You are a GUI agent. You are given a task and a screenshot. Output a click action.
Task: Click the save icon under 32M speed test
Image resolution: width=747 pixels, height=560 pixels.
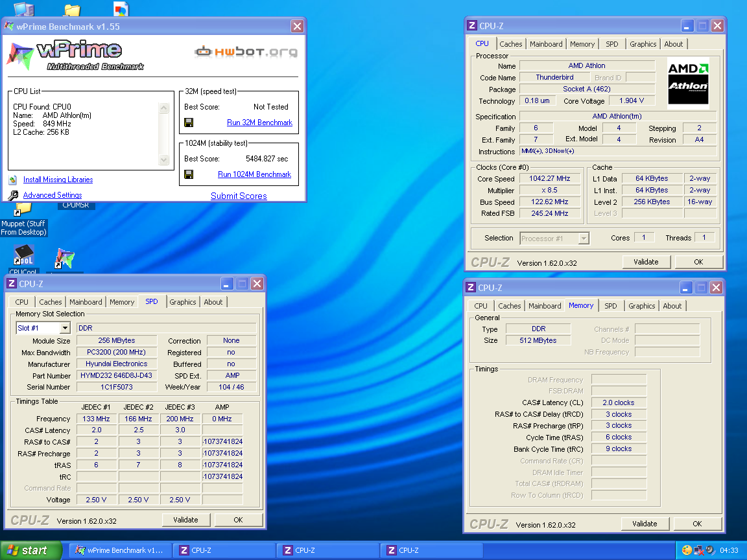pos(189,122)
